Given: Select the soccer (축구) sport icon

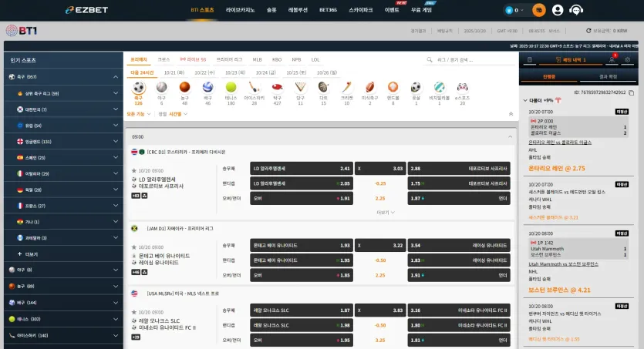Looking at the screenshot, I should pos(139,87).
